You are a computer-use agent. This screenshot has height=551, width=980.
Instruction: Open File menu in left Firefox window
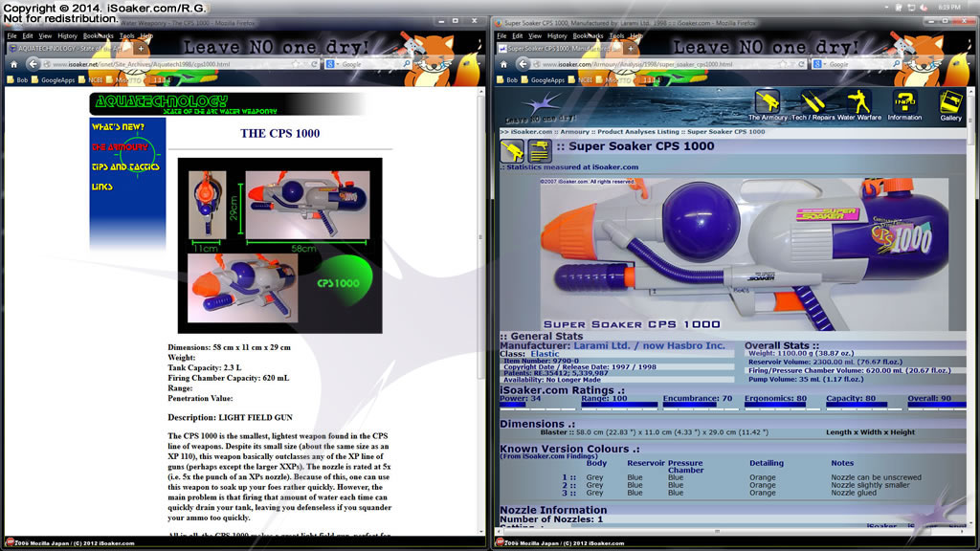[11, 36]
